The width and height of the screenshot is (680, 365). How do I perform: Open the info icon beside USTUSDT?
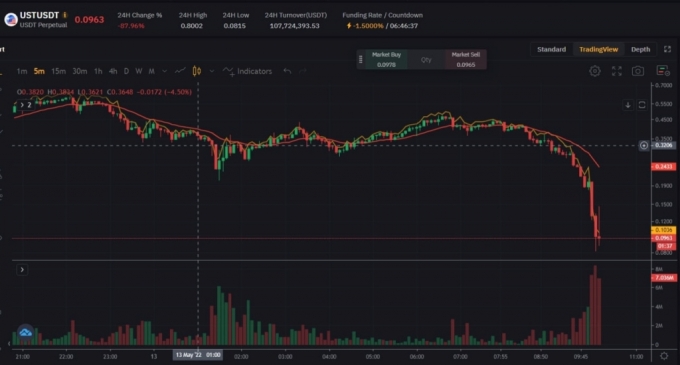[x=65, y=15]
